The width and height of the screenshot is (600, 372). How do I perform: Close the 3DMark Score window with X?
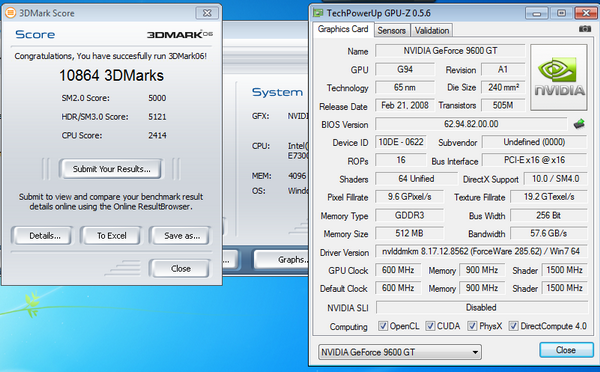click(207, 13)
